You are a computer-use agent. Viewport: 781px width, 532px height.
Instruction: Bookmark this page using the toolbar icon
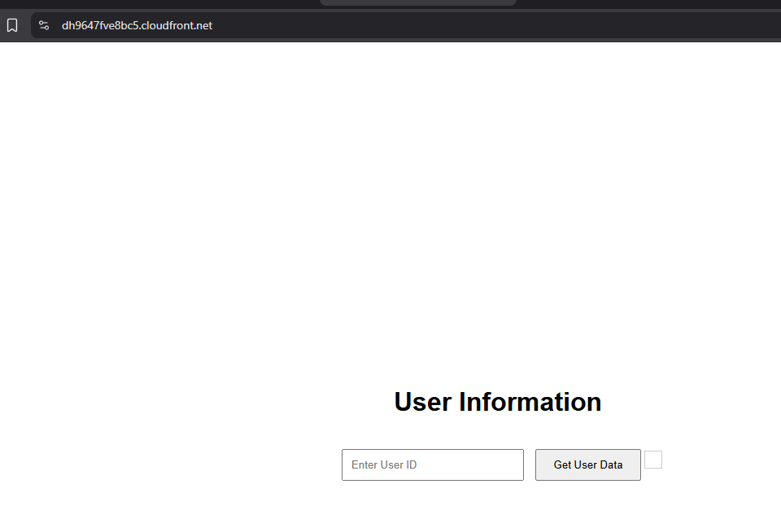click(x=12, y=25)
